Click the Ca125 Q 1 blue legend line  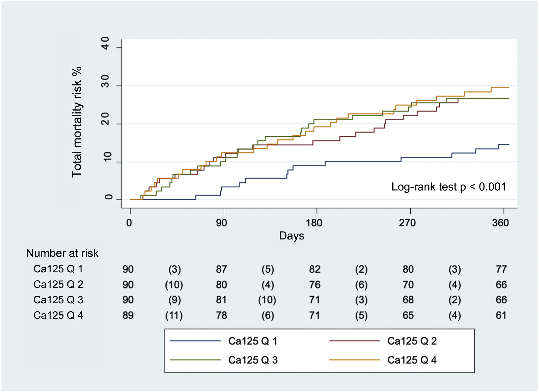point(195,341)
